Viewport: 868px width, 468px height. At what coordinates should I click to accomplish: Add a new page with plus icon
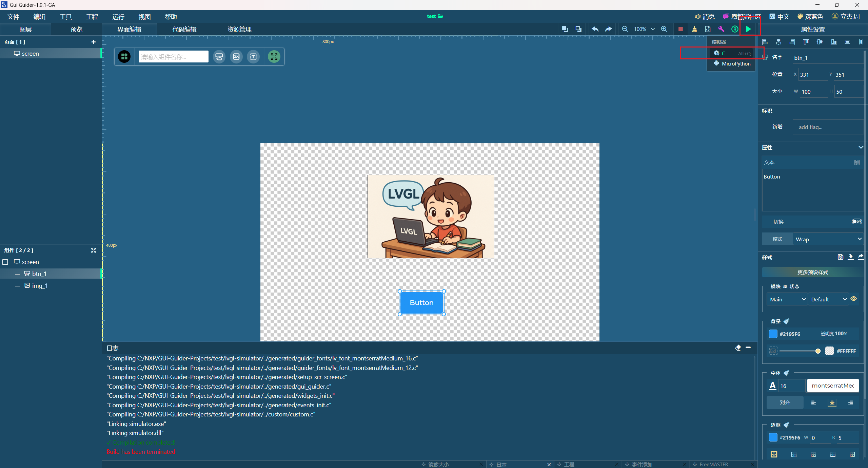pyautogui.click(x=94, y=42)
